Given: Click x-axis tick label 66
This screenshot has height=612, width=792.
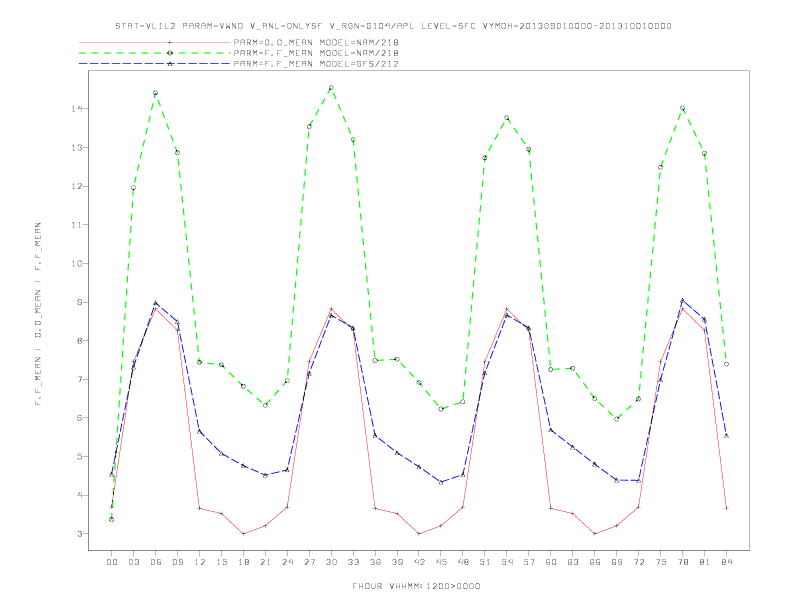Looking at the screenshot, I should tap(595, 562).
